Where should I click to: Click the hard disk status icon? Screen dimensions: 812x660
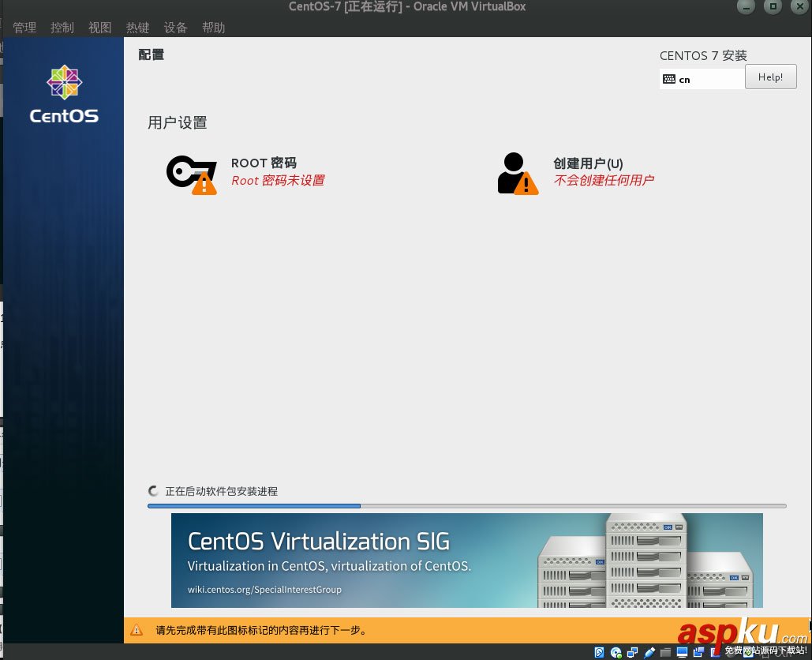[599, 653]
